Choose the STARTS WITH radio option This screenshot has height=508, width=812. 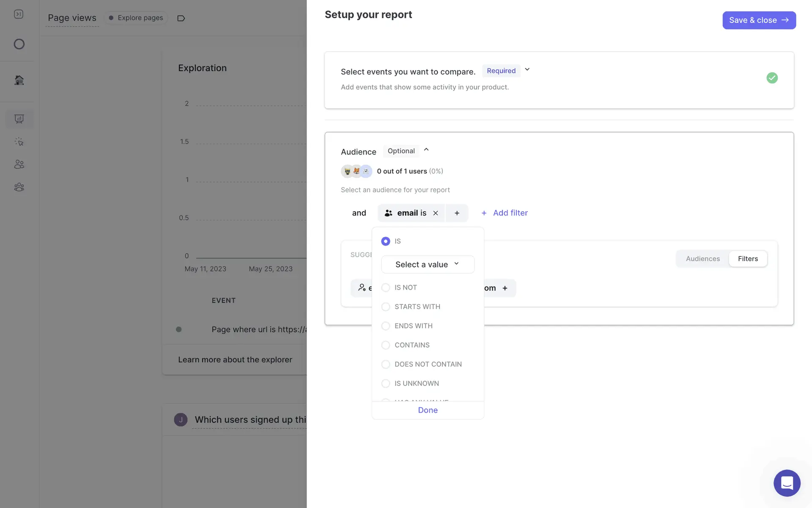[x=386, y=307]
